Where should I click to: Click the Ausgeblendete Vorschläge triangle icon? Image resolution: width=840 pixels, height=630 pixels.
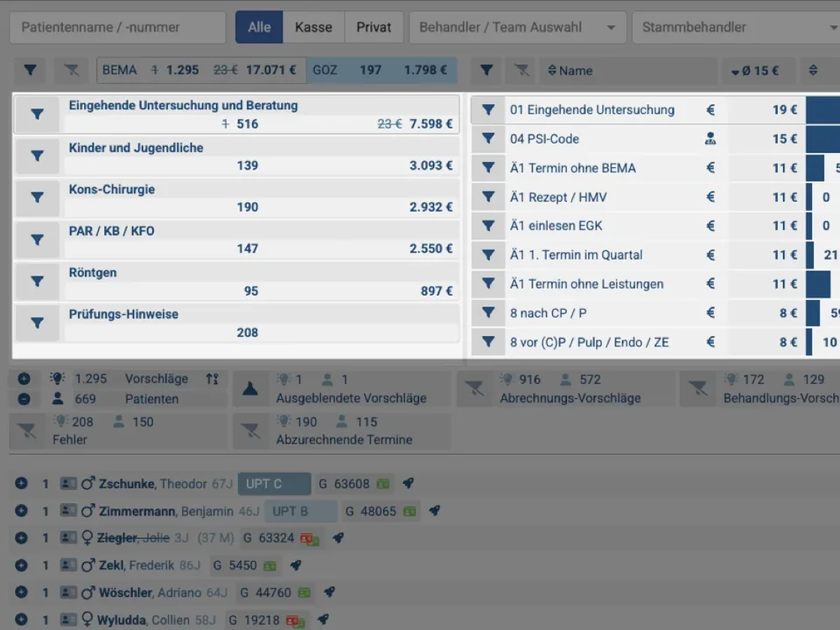point(250,388)
